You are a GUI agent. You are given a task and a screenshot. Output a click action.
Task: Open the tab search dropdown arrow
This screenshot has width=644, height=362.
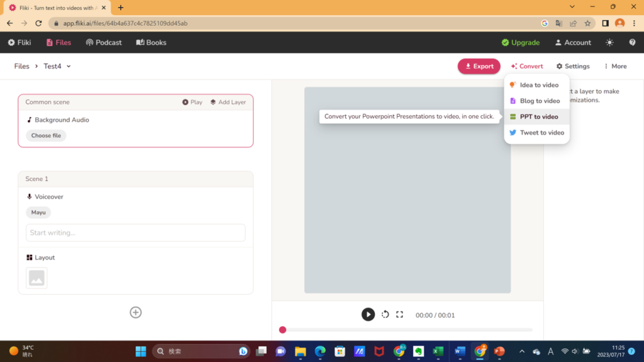[x=572, y=7]
